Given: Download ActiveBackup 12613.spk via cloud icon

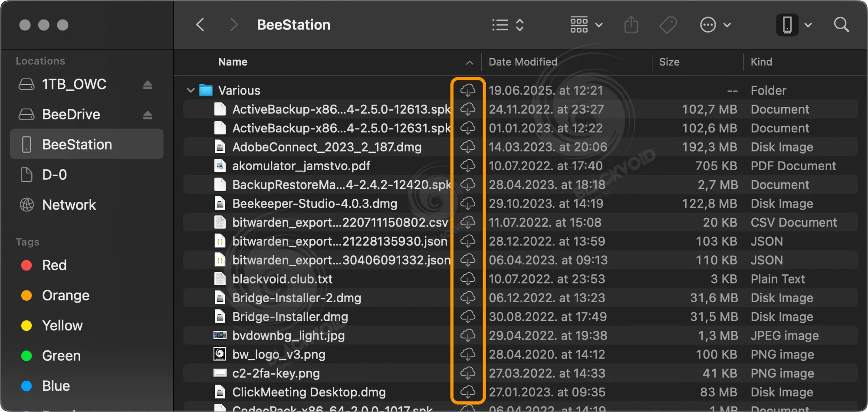Looking at the screenshot, I should pos(468,109).
